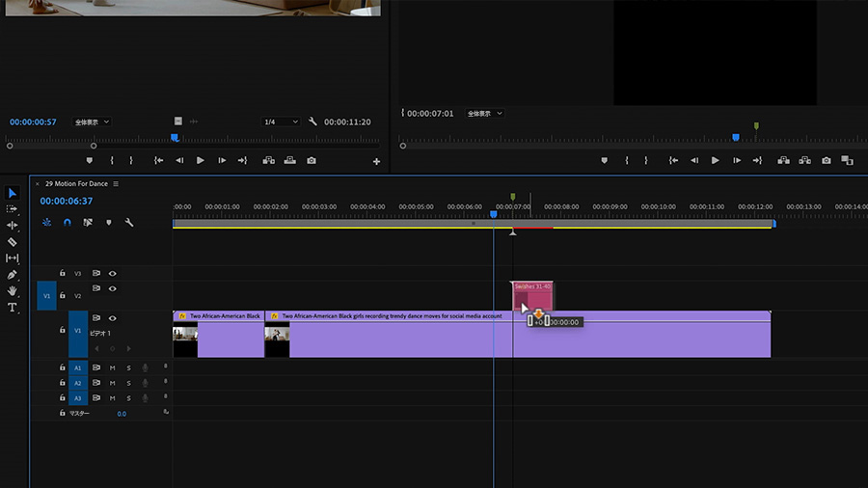Click the Program monitor blue playhead
The width and height of the screenshot is (868, 488).
coord(736,137)
